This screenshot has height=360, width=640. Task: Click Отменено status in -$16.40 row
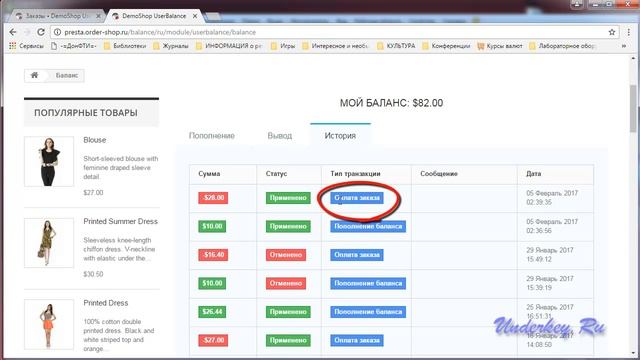[285, 255]
